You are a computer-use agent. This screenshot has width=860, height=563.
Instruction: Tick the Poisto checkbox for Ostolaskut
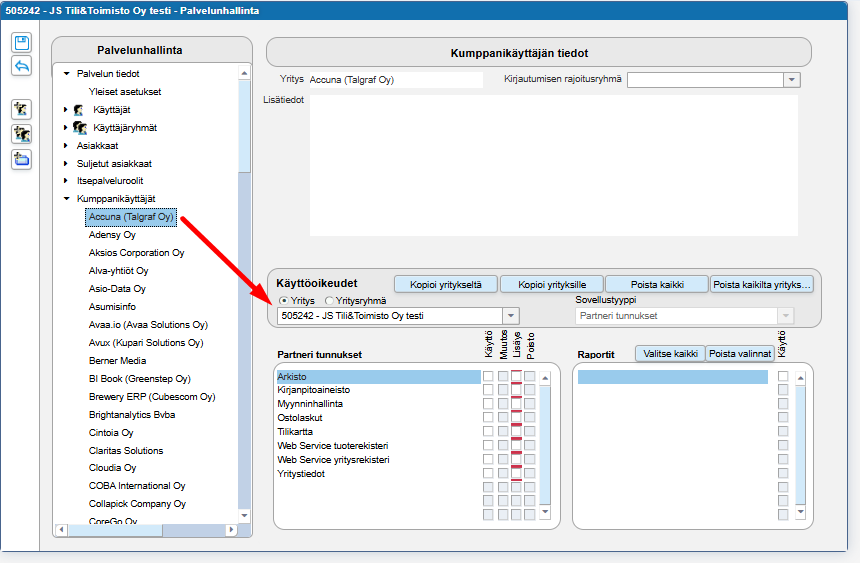[529, 418]
